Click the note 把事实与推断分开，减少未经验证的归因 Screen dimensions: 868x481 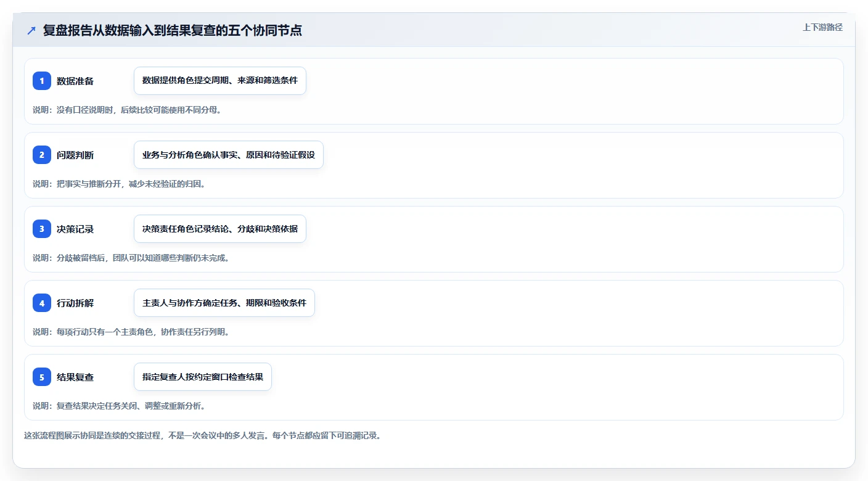(119, 184)
